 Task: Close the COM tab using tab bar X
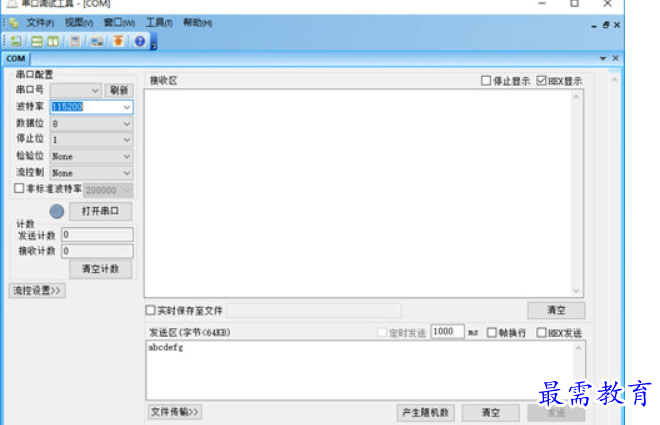tap(615, 58)
